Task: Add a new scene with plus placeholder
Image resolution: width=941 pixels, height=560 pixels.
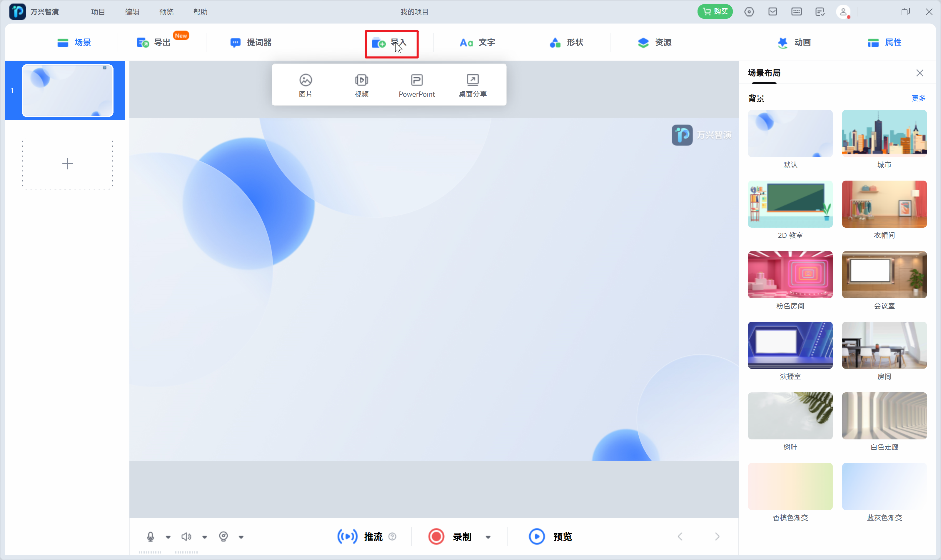Action: click(68, 164)
